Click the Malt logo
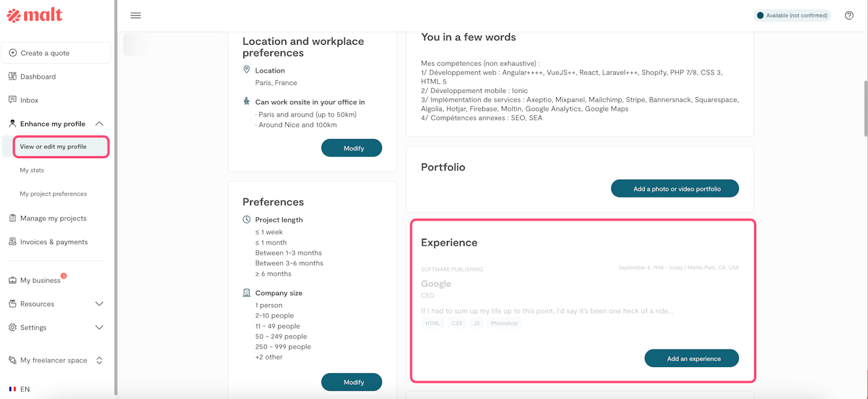This screenshot has height=399, width=868. click(35, 15)
